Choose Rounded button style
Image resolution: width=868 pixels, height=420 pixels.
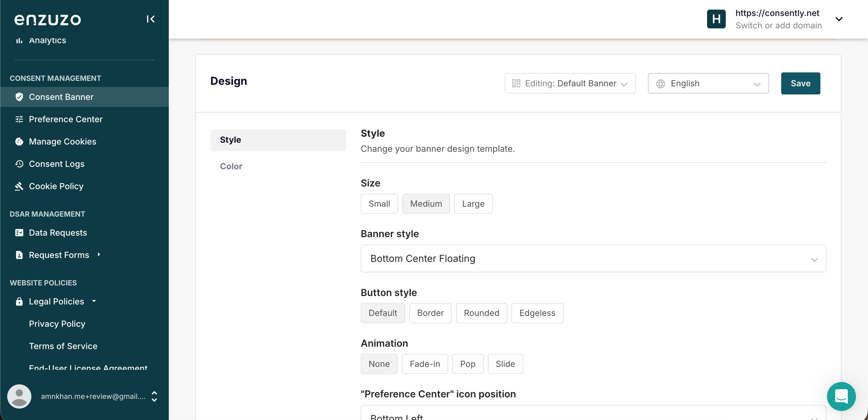tap(481, 313)
